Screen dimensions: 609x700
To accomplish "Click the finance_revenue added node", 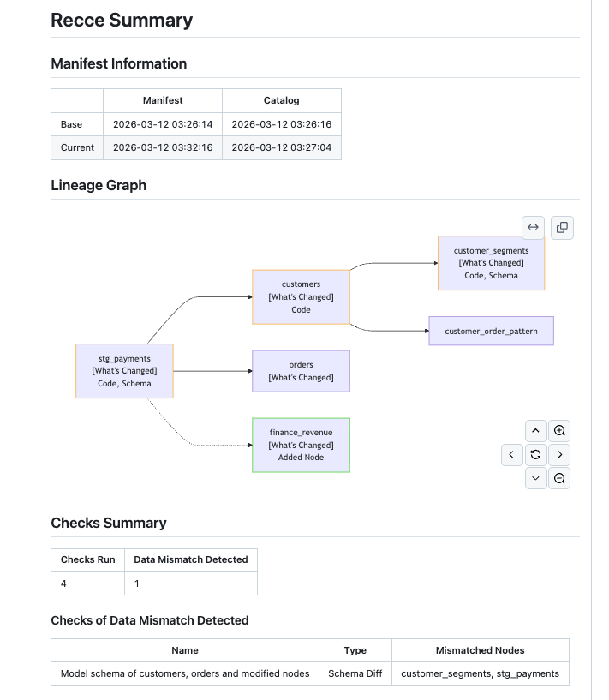I will pos(301,445).
